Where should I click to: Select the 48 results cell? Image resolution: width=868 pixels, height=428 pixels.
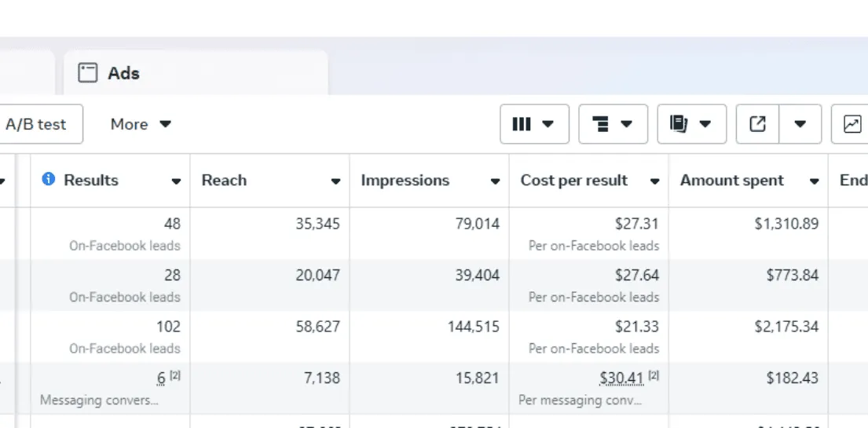[110, 233]
